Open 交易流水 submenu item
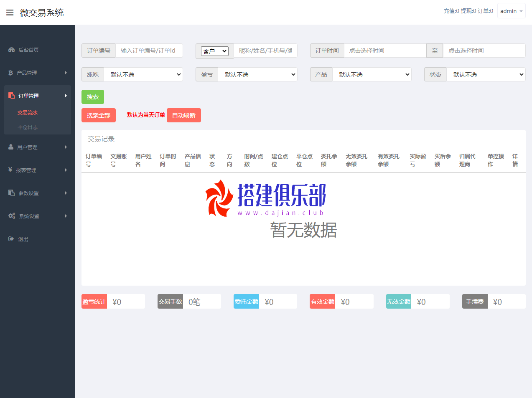The image size is (532, 398). pos(28,112)
